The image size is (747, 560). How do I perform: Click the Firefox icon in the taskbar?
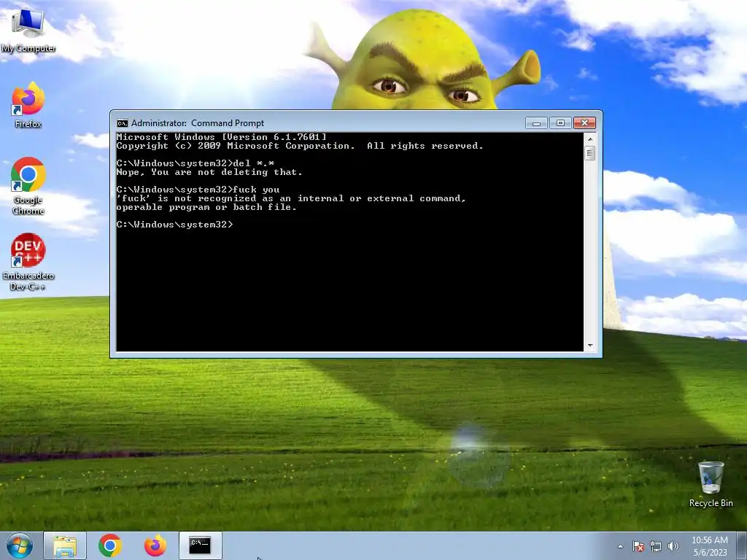click(155, 545)
